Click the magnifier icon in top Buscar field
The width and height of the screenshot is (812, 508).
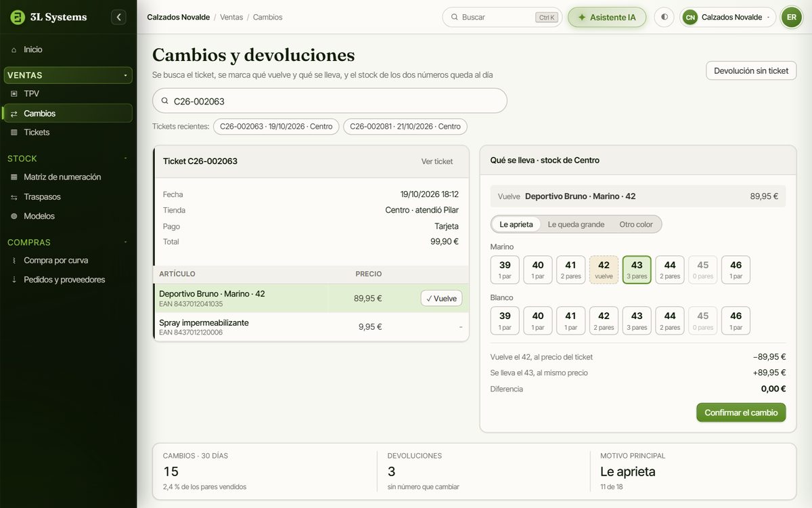tap(454, 17)
